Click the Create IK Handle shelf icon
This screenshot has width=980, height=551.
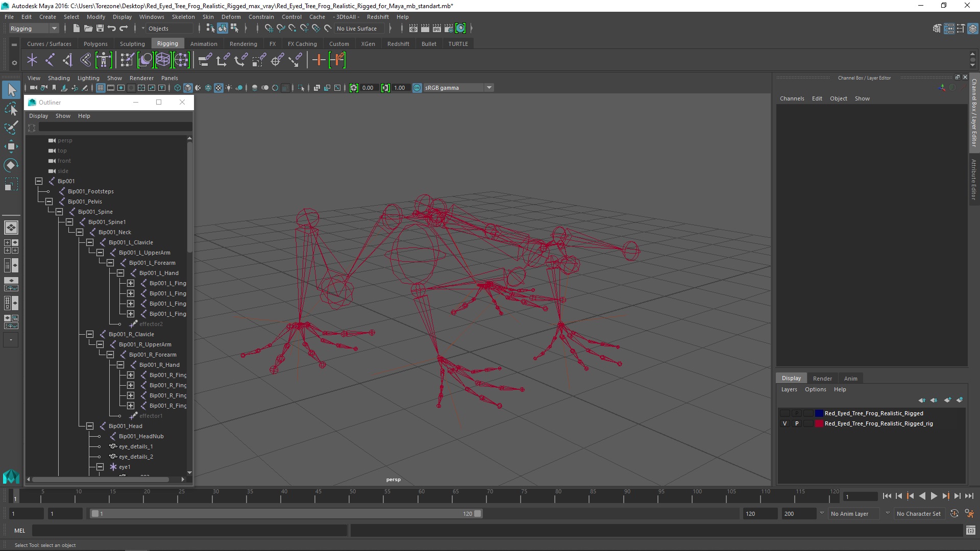tap(68, 60)
